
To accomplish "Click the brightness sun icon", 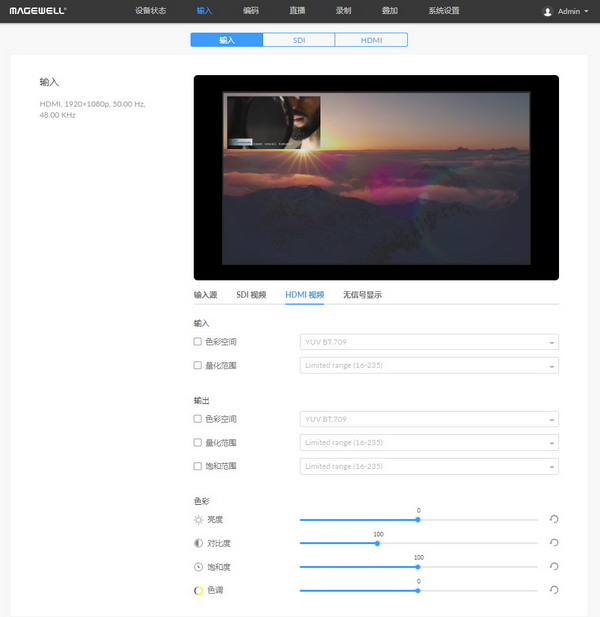I will [x=198, y=520].
